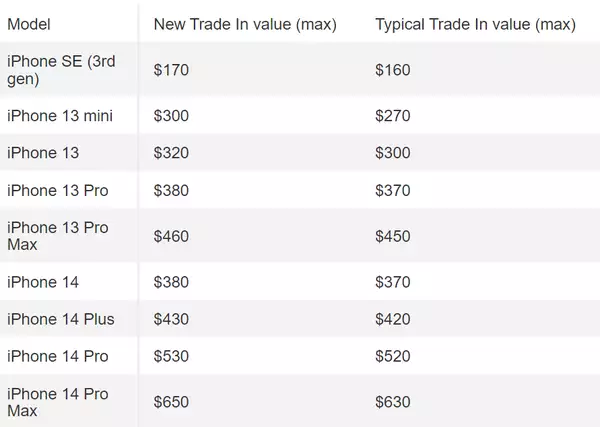The width and height of the screenshot is (600, 427).
Task: Select the iPhone SE (3rd gen) cell
Action: (60, 70)
